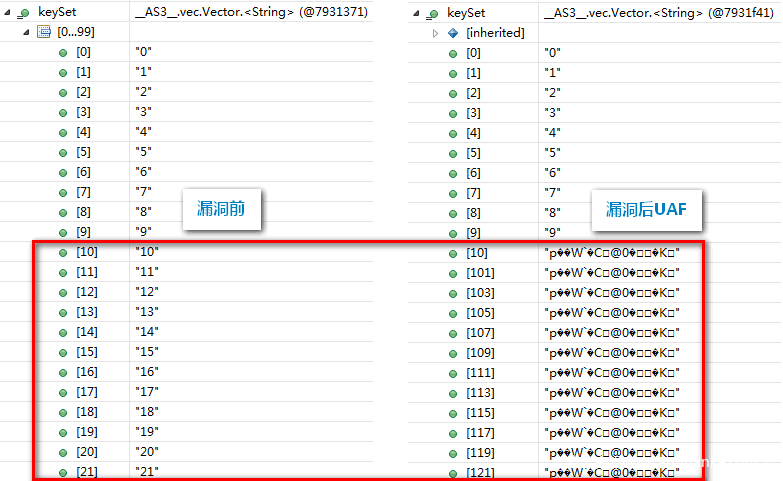This screenshot has height=481, width=783.
Task: Click the green dot icon of row [103]
Action: [x=453, y=294]
